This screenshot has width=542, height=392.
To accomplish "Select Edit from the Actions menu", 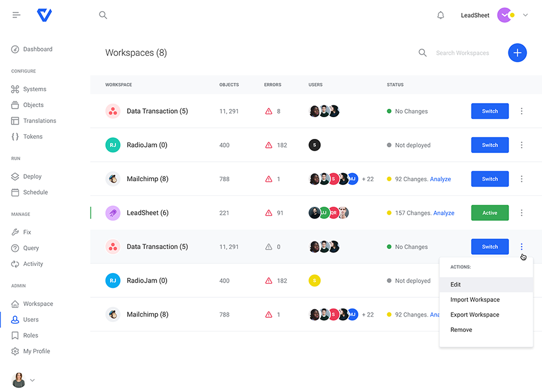I will [x=456, y=285].
